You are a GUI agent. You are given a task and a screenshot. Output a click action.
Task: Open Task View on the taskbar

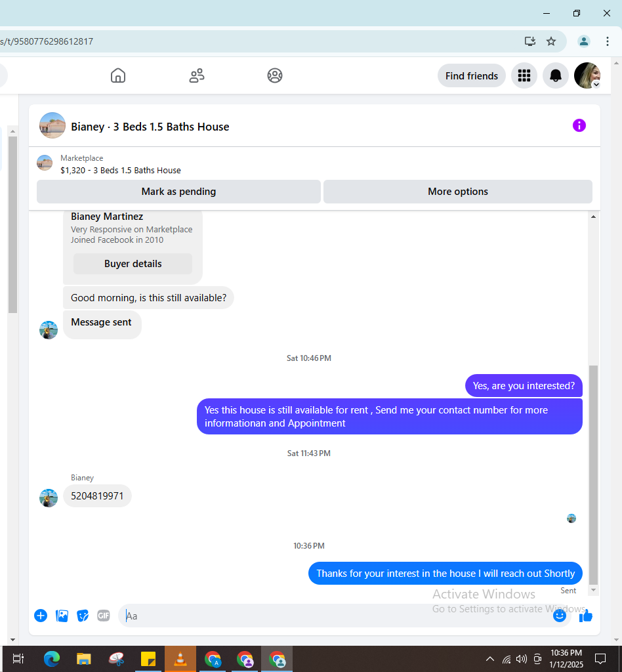18,659
